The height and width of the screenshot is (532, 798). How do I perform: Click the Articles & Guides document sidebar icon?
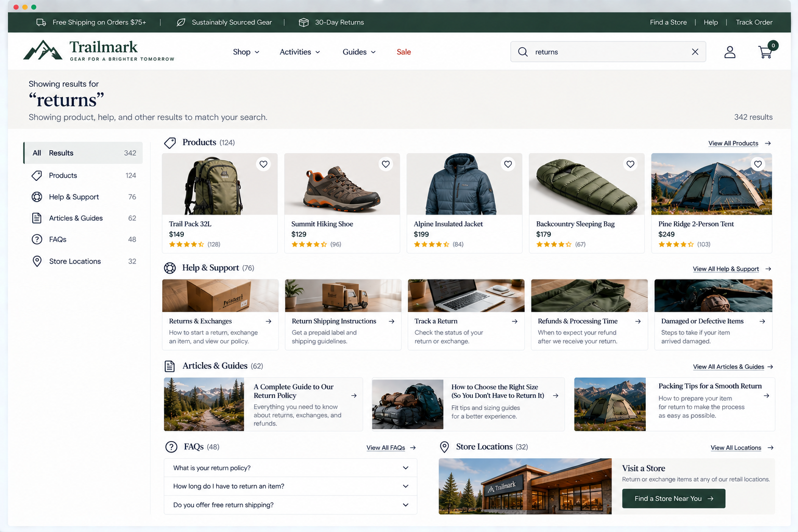point(37,218)
